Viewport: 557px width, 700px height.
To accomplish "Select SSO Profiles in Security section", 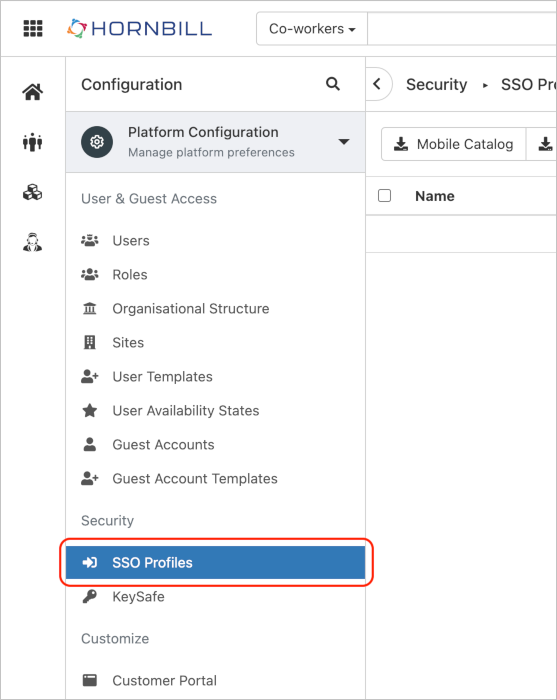I will point(216,562).
